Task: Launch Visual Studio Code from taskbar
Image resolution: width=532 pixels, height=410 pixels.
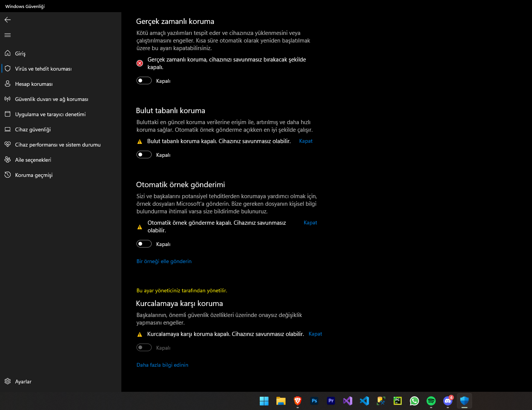Action: (364, 401)
